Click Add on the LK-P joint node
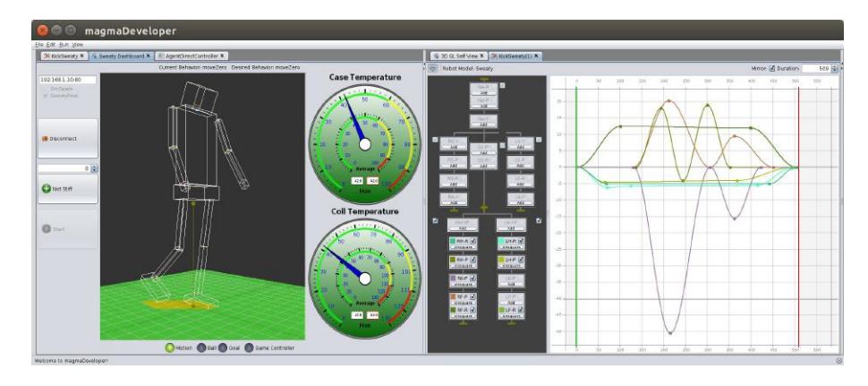868x386 pixels. pyautogui.click(x=512, y=284)
